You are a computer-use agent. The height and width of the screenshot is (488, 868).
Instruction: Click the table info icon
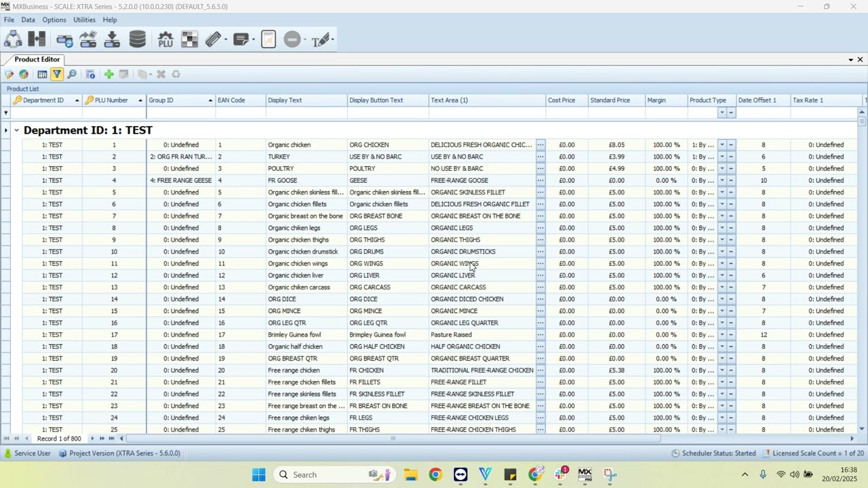click(90, 75)
